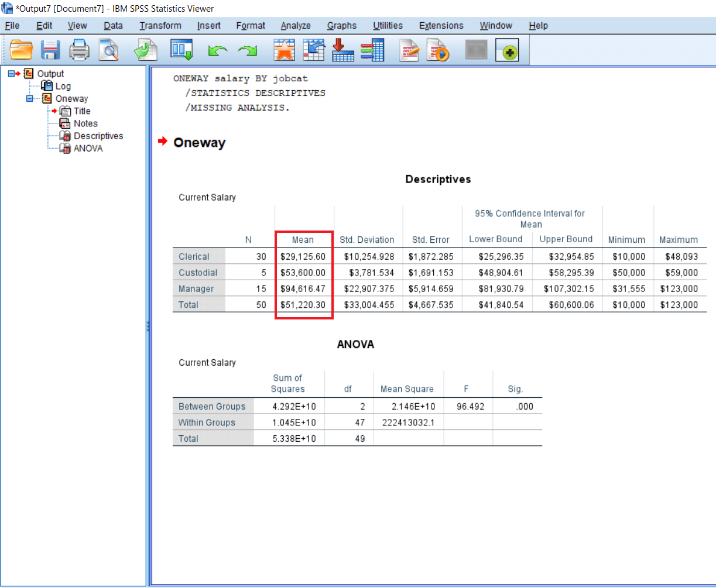Click the F value 96.492 cell

pyautogui.click(x=470, y=406)
